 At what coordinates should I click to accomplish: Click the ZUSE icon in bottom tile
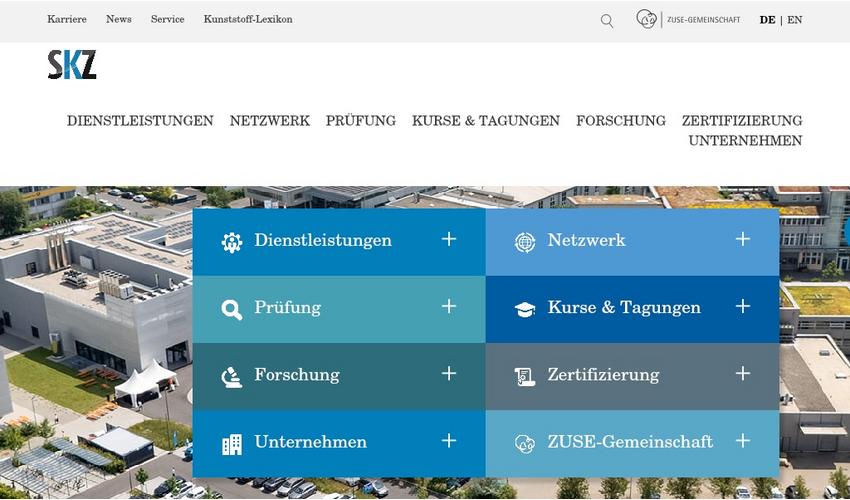[x=525, y=444]
